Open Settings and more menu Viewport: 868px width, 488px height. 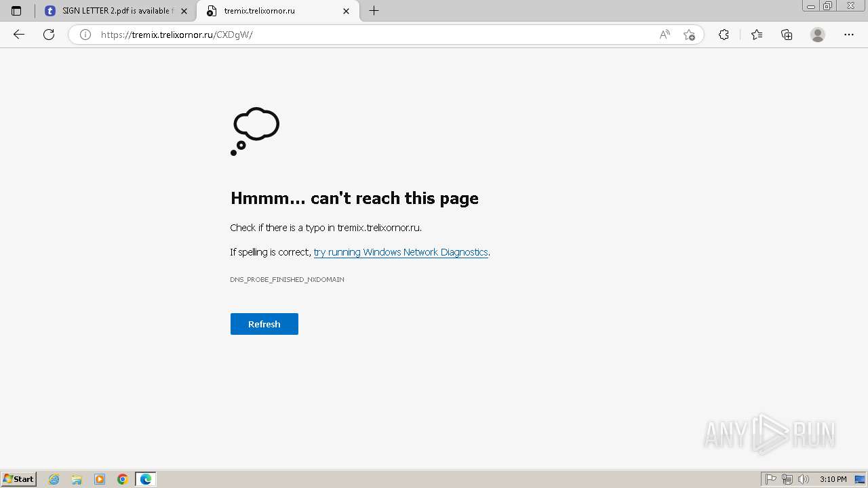[x=849, y=35]
